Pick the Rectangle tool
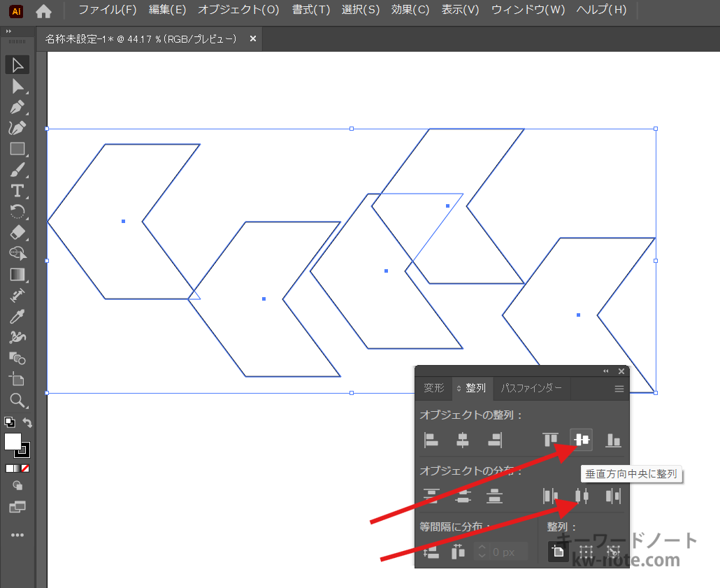 point(17,149)
